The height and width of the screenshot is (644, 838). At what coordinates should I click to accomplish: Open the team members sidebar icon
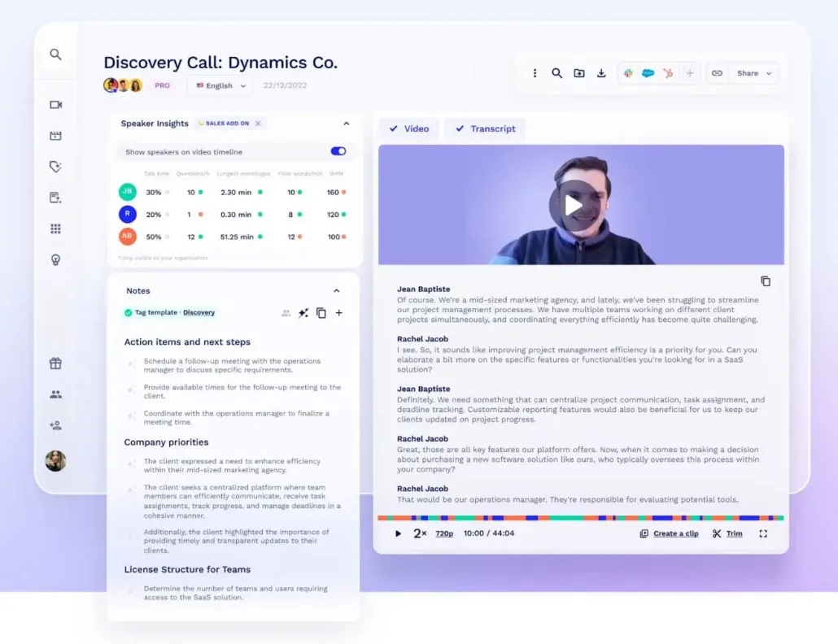(55, 394)
